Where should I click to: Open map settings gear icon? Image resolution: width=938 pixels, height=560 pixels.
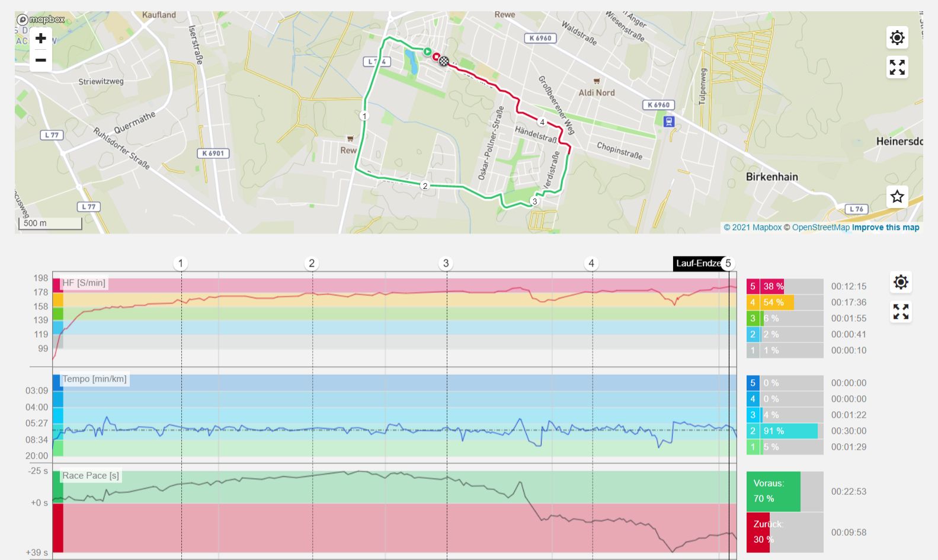click(x=897, y=38)
